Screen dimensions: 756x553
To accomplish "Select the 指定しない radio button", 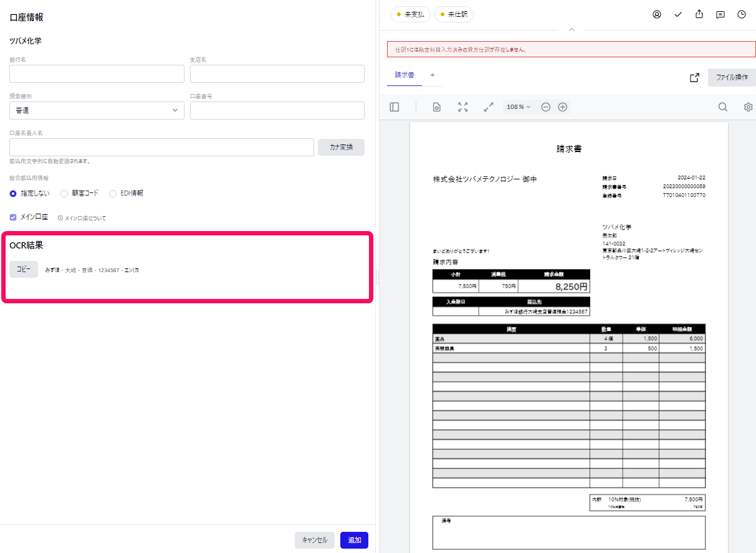I will [x=13, y=194].
